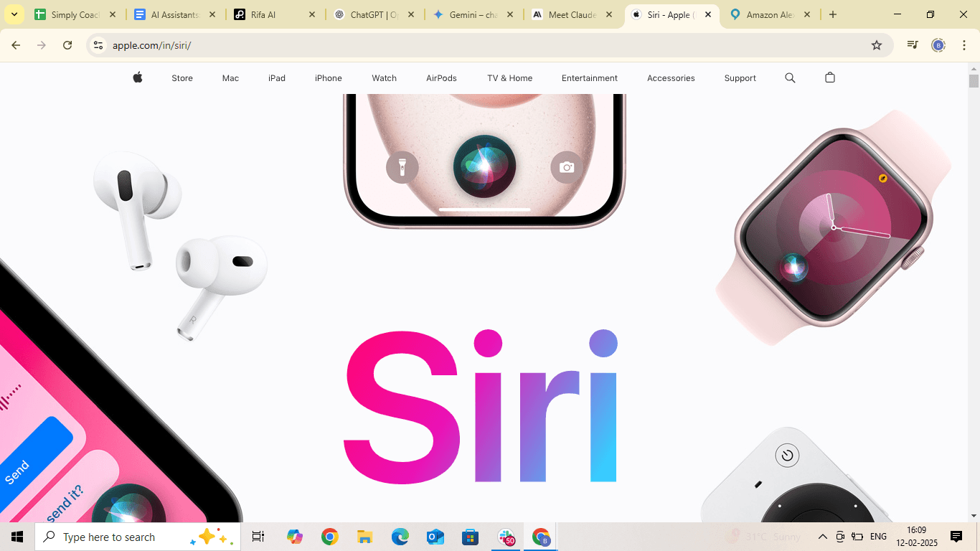
Task: Close the Siri - Apple tab
Action: pos(708,14)
